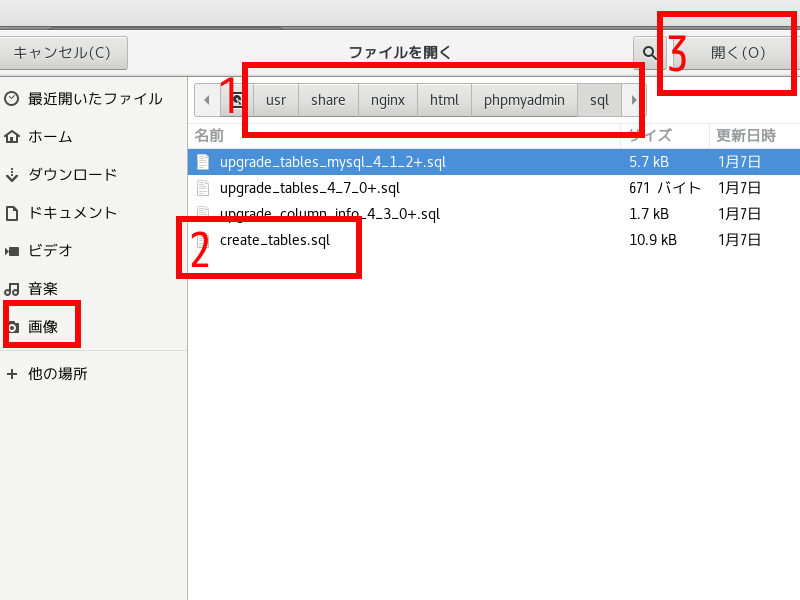Viewport: 800px width, 600px height.
Task: Click the Home house icon in sidebar
Action: (12, 137)
